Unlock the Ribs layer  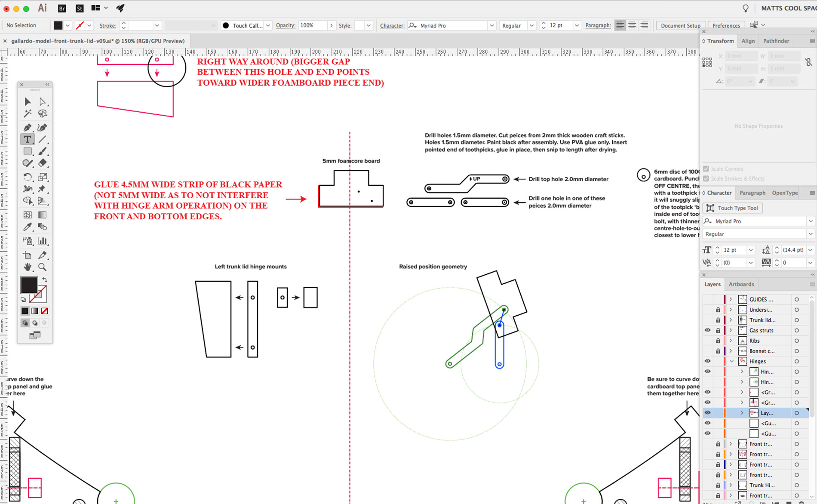[x=718, y=341]
